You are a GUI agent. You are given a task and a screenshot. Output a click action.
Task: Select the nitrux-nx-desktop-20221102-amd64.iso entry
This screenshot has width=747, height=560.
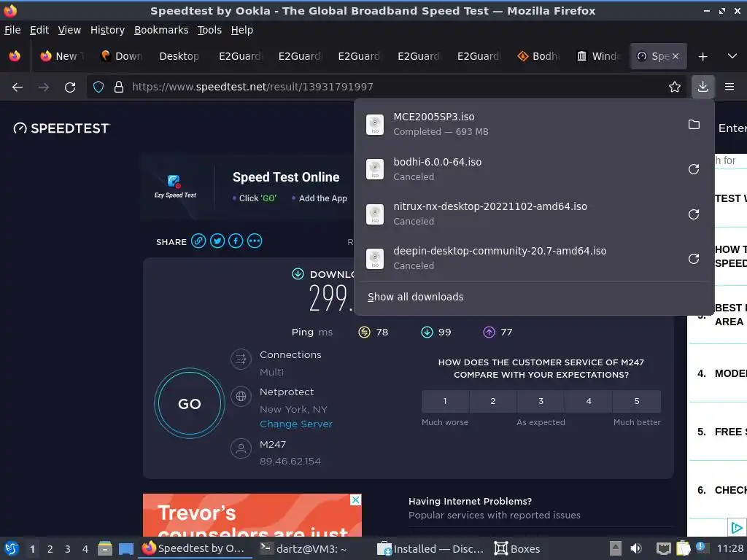(x=519, y=214)
